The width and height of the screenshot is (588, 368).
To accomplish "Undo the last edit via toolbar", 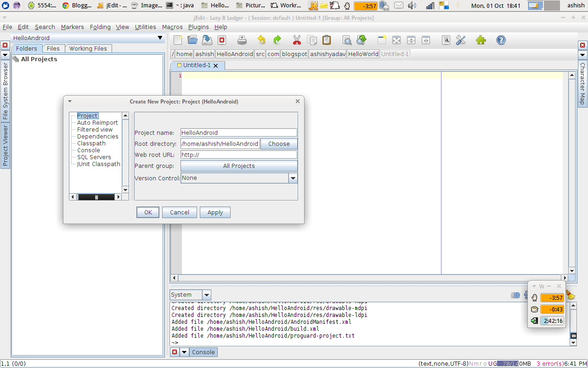I will pyautogui.click(x=261, y=40).
